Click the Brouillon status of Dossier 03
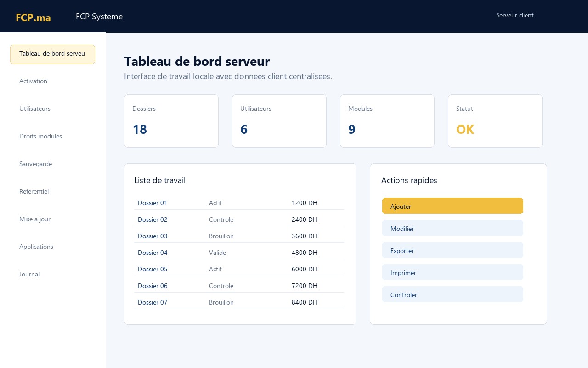 tap(221, 236)
